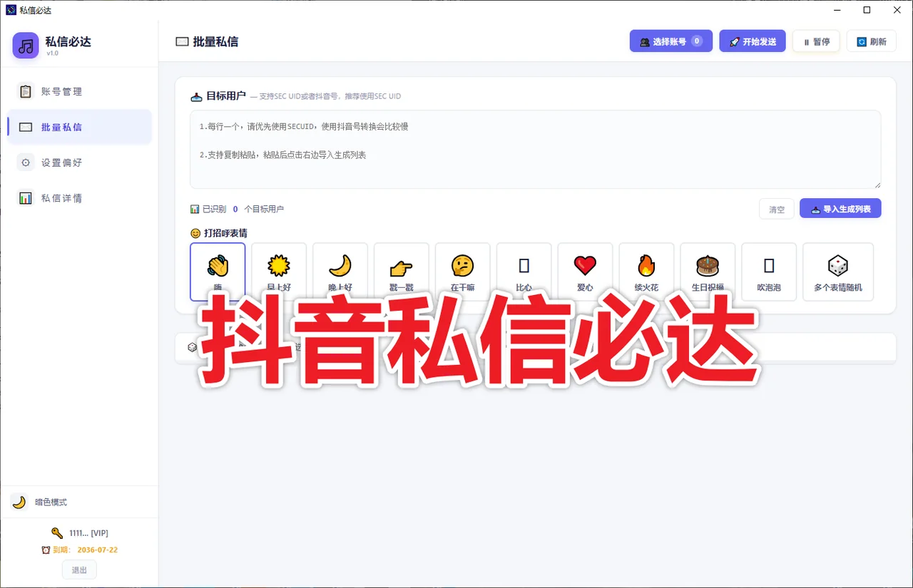Click the 导入生成列表 button

[x=840, y=209]
